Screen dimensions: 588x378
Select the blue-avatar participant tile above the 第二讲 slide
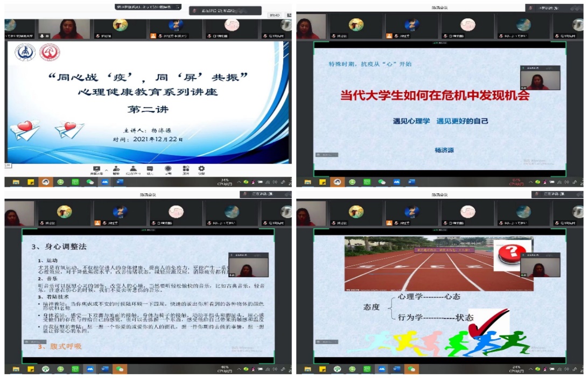tap(176, 29)
